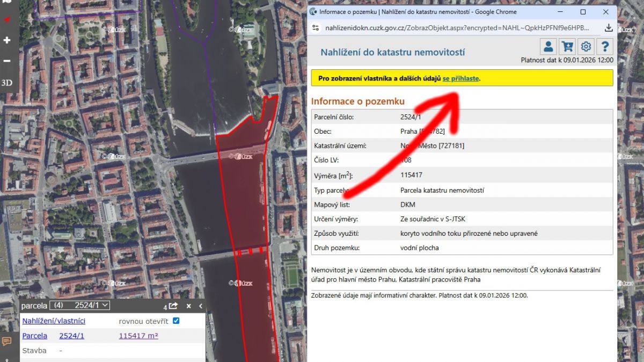
Task: Open the shopping cart icon
Action: 567,46
